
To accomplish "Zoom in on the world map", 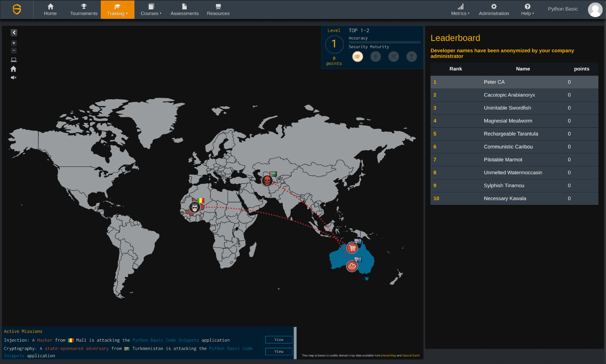I will pyautogui.click(x=14, y=43).
